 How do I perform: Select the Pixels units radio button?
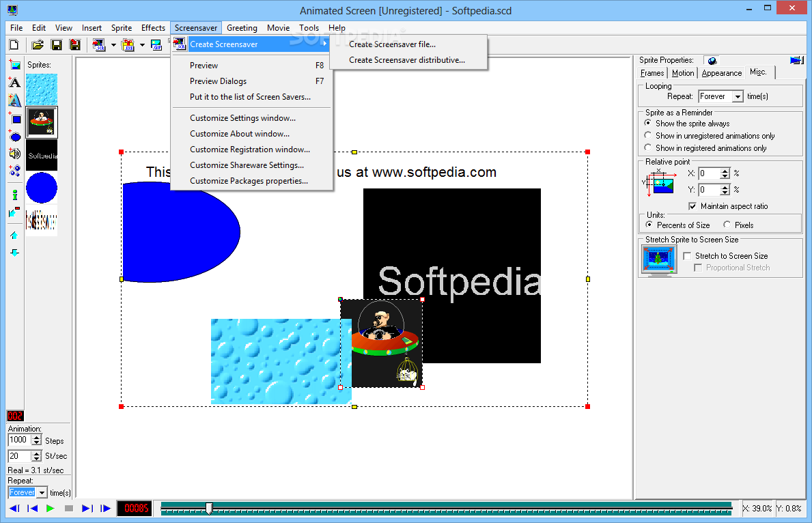pos(727,225)
